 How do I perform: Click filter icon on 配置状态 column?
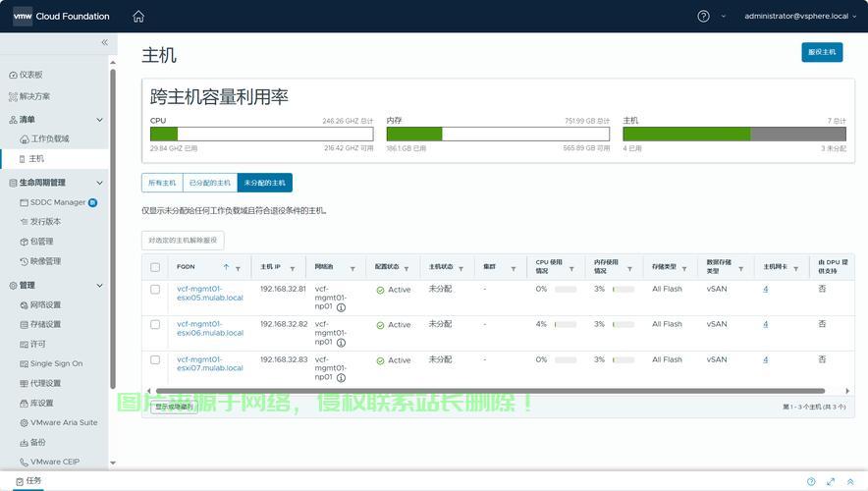[x=407, y=268]
